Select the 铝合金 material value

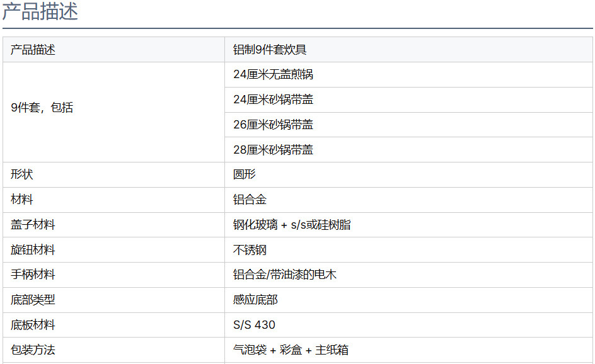[x=250, y=200]
